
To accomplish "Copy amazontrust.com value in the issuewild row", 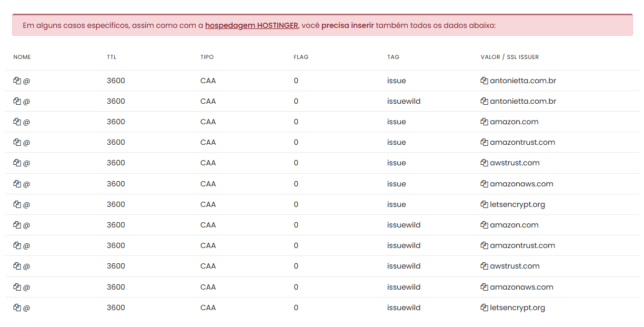I will click(x=484, y=245).
